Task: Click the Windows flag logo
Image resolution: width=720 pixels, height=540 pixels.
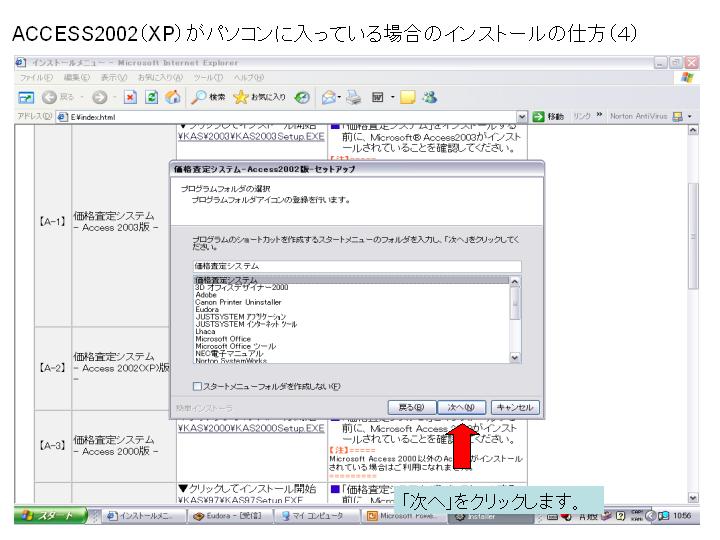Action: [687, 78]
